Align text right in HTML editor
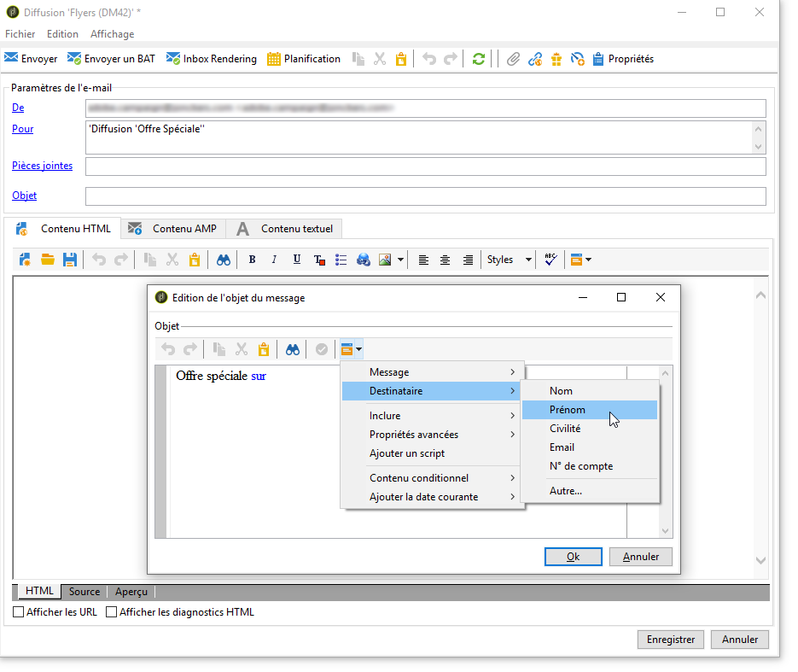 (x=468, y=260)
